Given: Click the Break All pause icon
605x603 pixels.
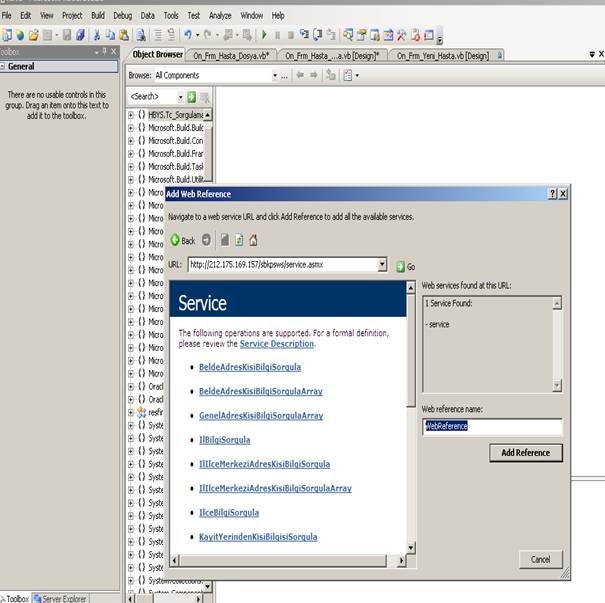Looking at the screenshot, I should [277, 35].
